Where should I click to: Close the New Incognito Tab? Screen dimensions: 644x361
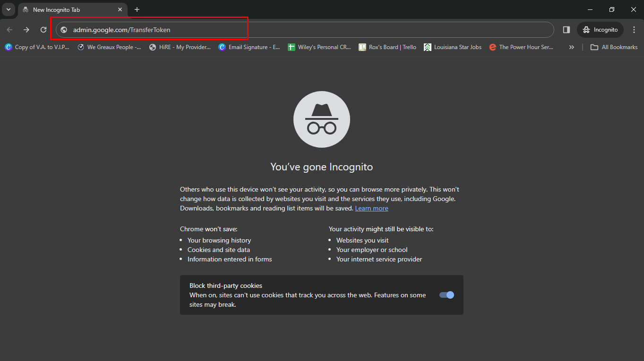120,9
